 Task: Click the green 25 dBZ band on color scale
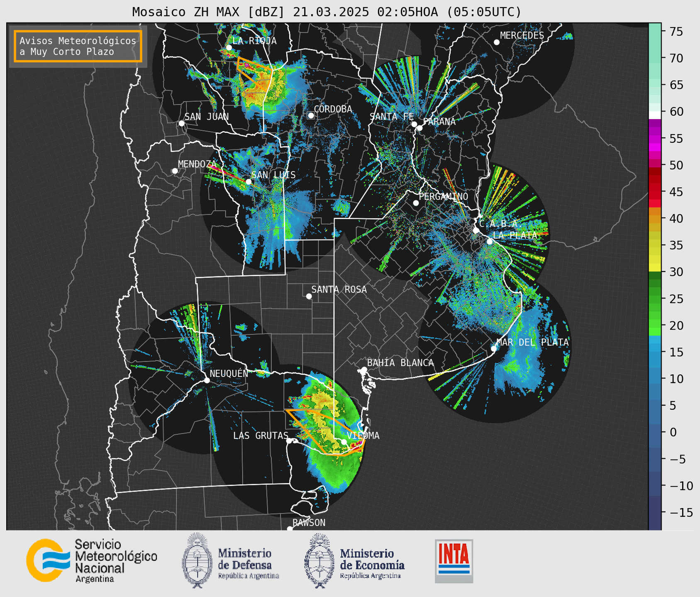tap(655, 299)
